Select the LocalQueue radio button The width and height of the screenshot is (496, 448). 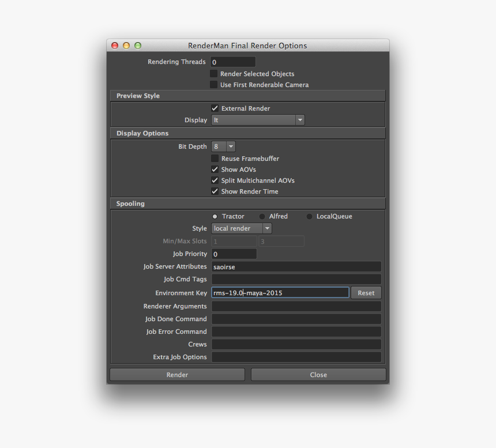[x=309, y=216]
